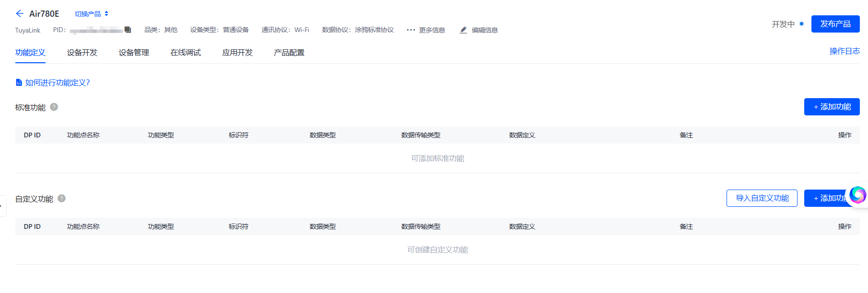
Task: Click 备注 header in 自定义功能 table
Action: [x=686, y=226]
